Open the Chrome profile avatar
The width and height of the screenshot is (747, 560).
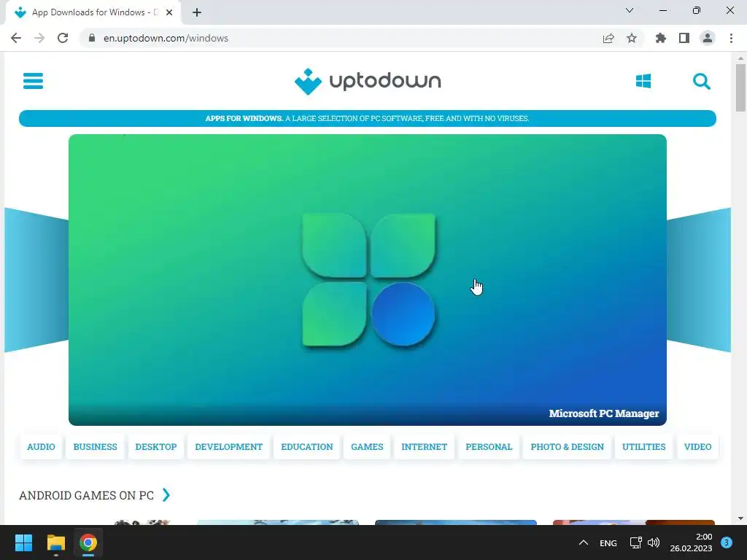click(708, 38)
